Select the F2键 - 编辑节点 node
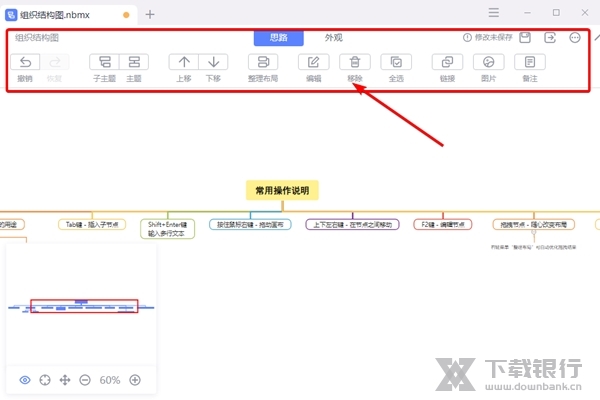Viewport: 600px width, 400px height. coord(443,224)
